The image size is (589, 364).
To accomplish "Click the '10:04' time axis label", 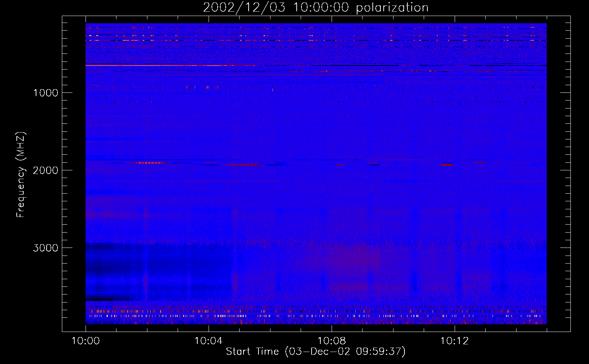I will tap(208, 341).
